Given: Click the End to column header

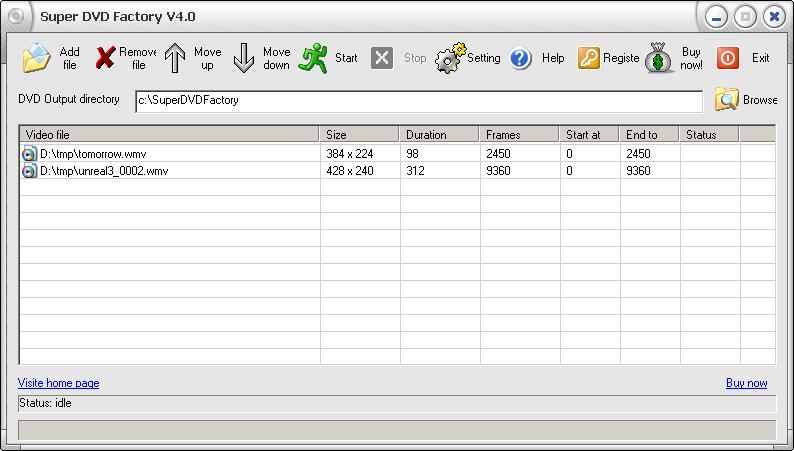Looking at the screenshot, I should pyautogui.click(x=649, y=135).
